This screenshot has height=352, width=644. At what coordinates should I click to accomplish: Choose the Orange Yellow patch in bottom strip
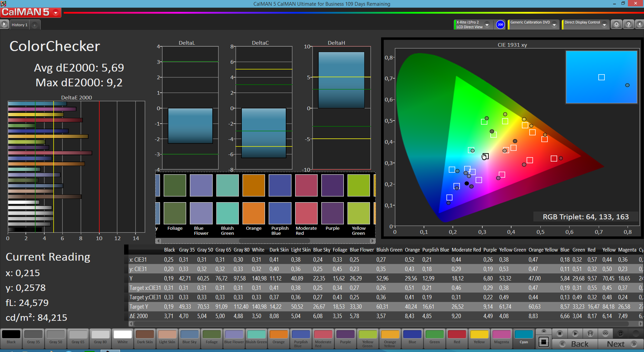point(390,338)
